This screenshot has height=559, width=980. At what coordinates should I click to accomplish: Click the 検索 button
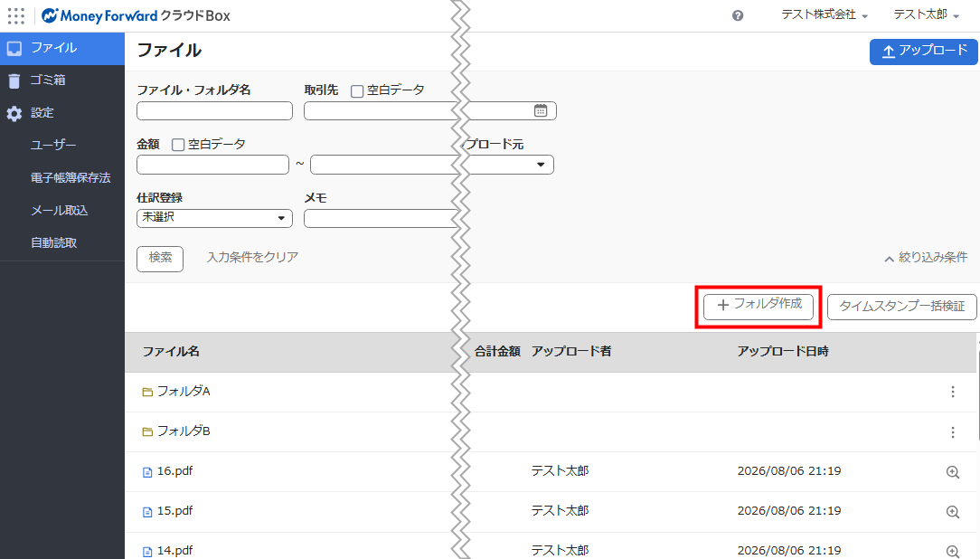(x=160, y=258)
